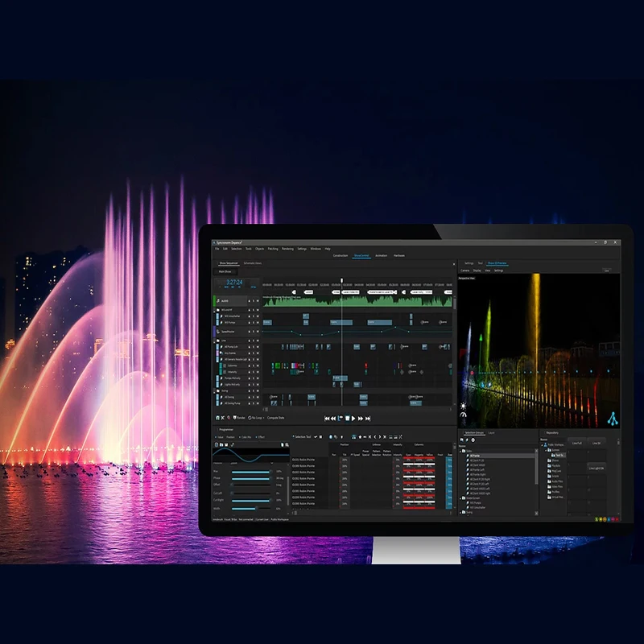Select the All Pointe row in Selection Groups
The width and height of the screenshot is (644, 644).
500,456
